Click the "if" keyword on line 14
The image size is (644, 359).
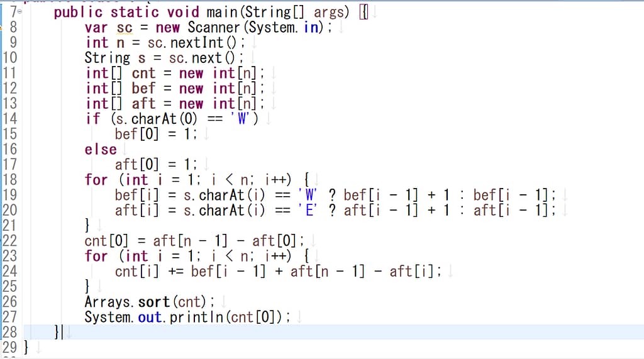click(92, 119)
